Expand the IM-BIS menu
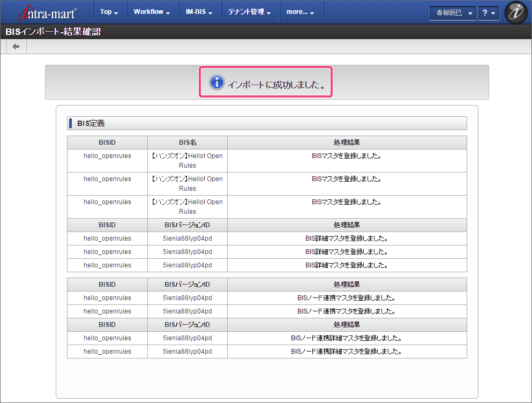The width and height of the screenshot is (532, 403). click(x=203, y=12)
